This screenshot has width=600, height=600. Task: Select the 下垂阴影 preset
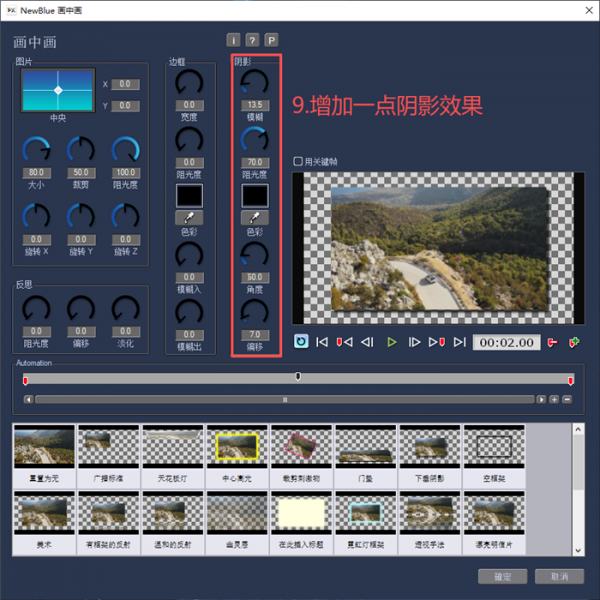tap(430, 456)
